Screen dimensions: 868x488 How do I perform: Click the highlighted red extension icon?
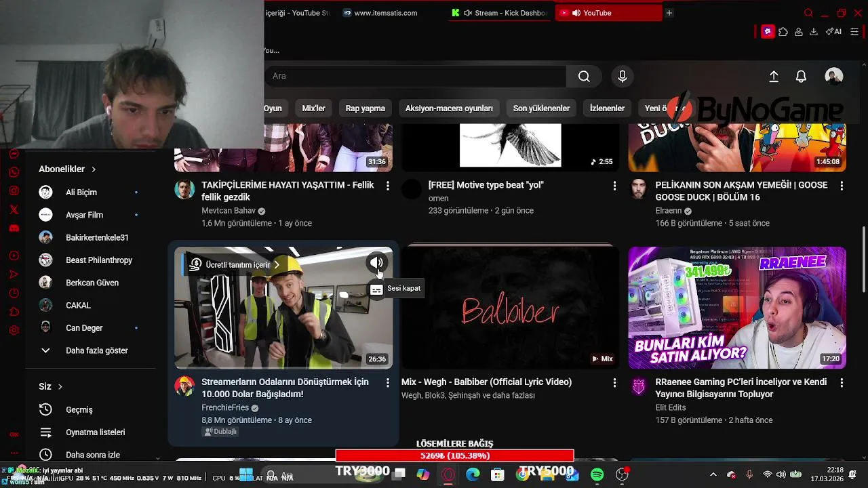(768, 32)
